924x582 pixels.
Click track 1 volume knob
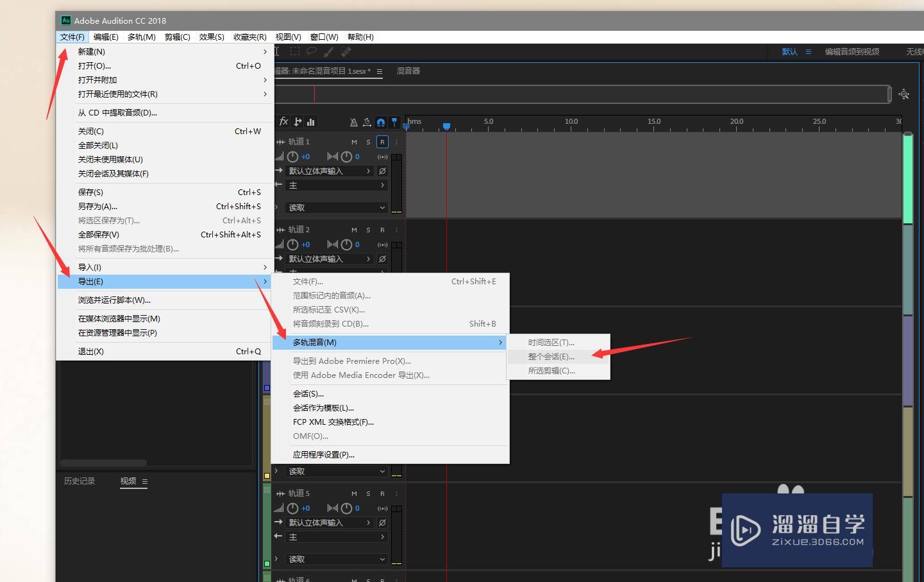293,157
